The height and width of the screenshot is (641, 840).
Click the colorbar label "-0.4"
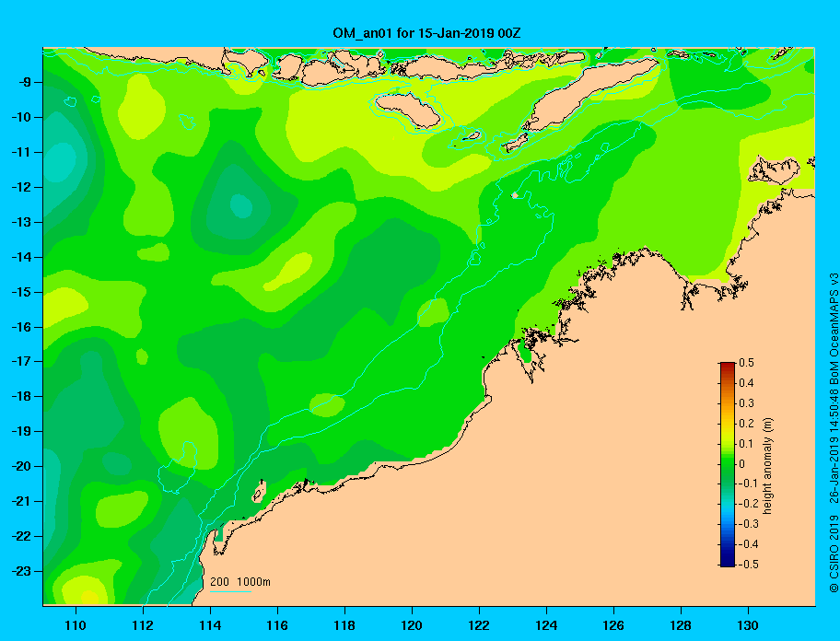pos(748,544)
